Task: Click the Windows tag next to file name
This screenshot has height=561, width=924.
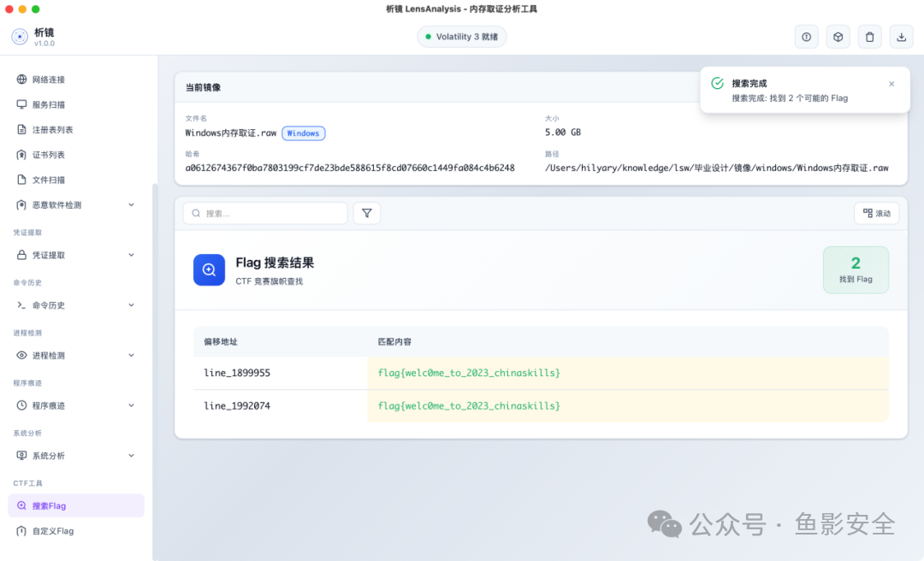Action: point(304,133)
